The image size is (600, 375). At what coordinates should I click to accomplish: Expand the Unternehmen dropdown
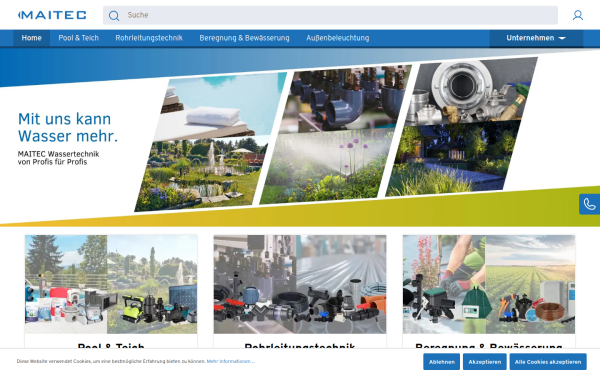tap(536, 38)
